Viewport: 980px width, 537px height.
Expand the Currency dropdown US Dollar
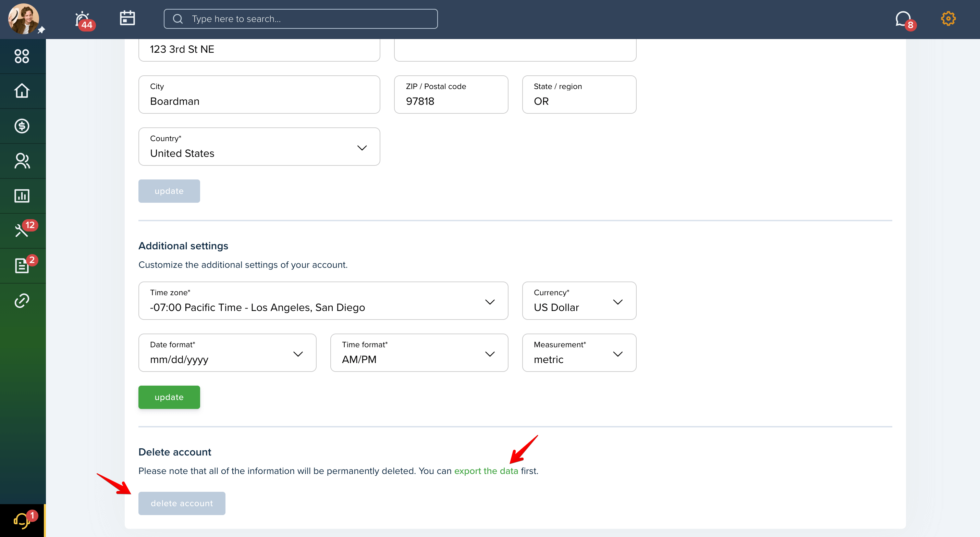pos(579,300)
